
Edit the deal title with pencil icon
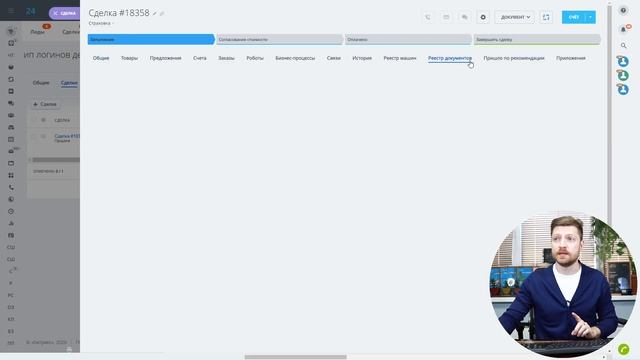[155, 13]
